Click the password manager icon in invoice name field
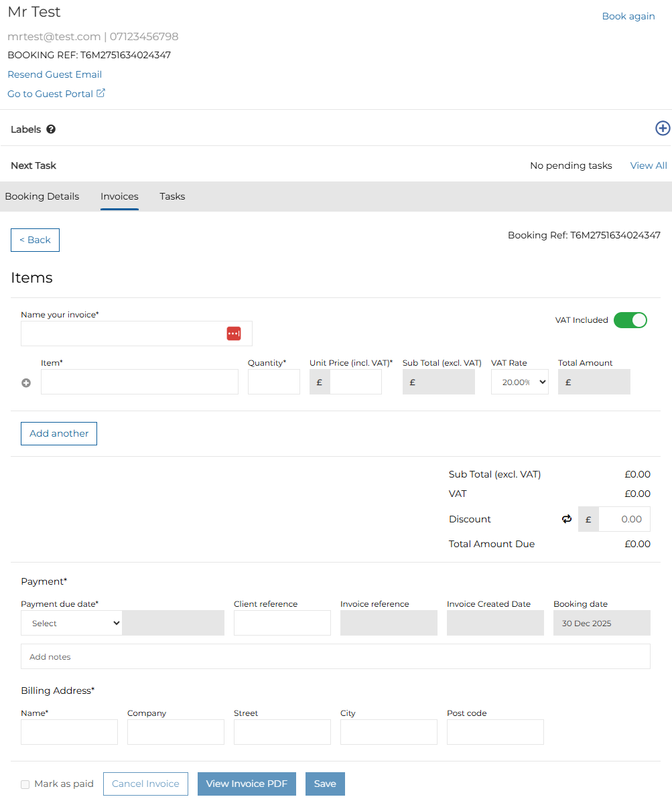Screen dimensions: 672x799 [233, 334]
